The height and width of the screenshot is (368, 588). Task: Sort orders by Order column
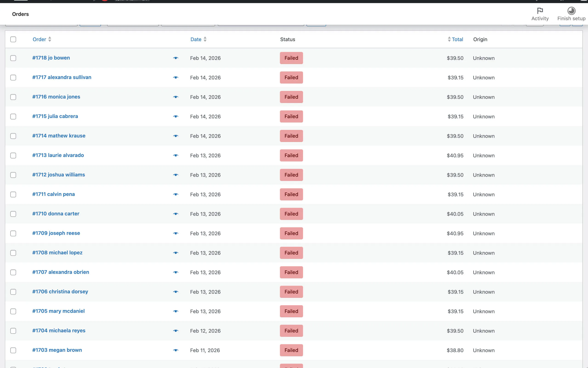[x=42, y=39]
